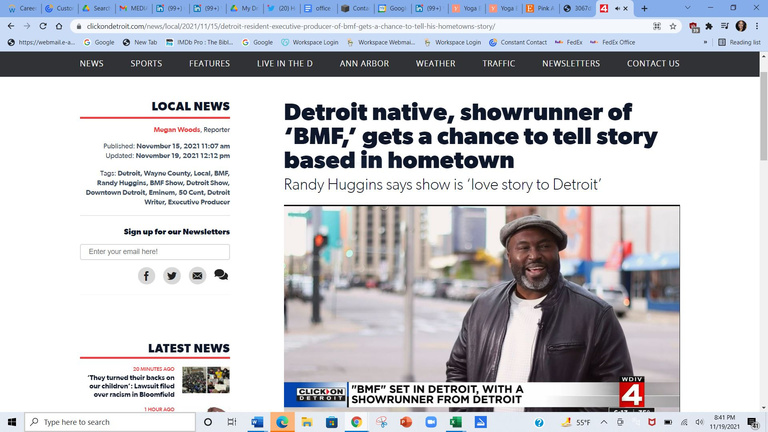Share article on Facebook
The height and width of the screenshot is (432, 768).
coord(146,276)
